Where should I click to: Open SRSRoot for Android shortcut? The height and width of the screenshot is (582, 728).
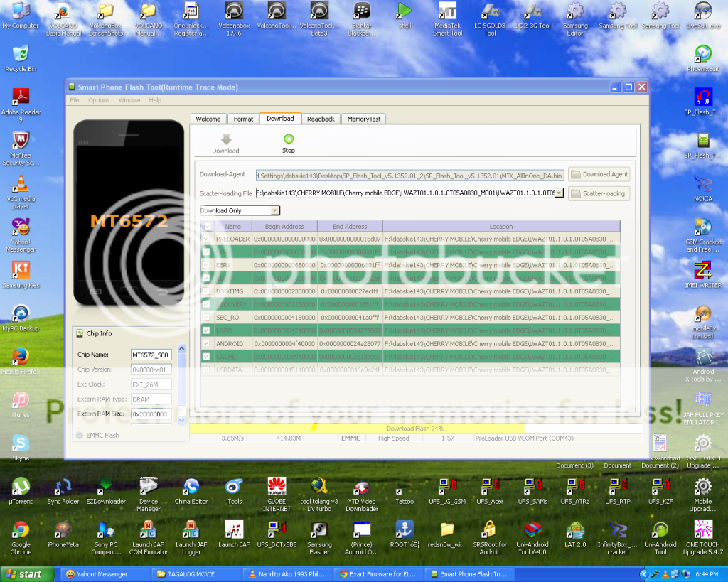click(489, 530)
